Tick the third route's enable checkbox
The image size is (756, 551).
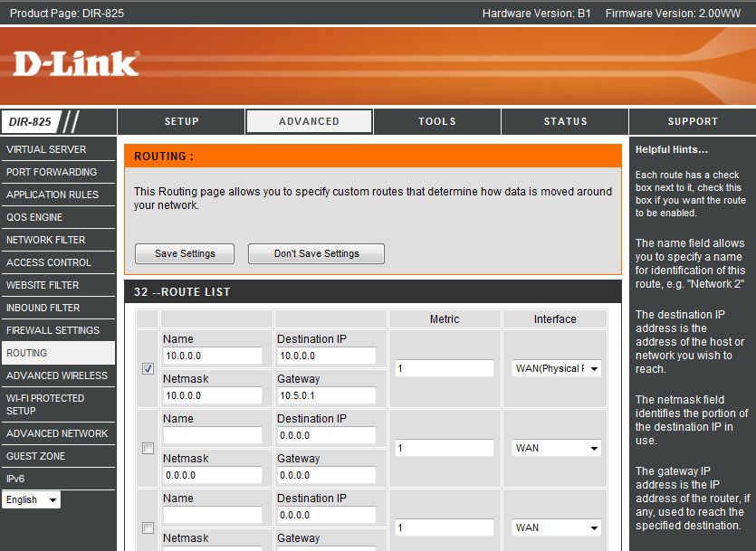click(148, 527)
